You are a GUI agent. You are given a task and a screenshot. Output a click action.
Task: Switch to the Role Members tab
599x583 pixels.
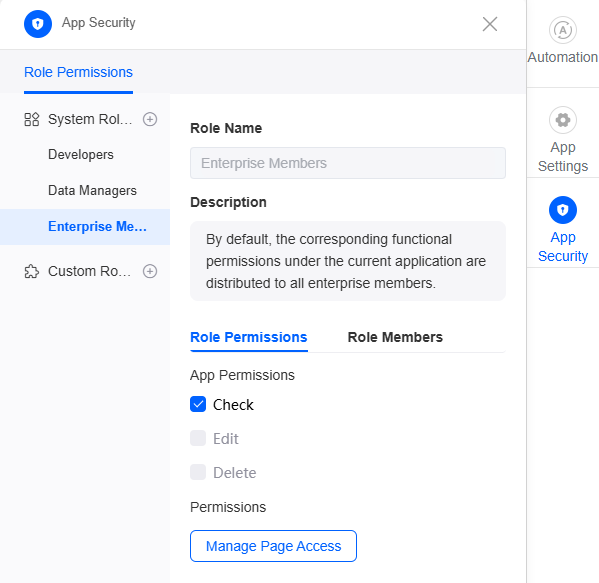[395, 337]
